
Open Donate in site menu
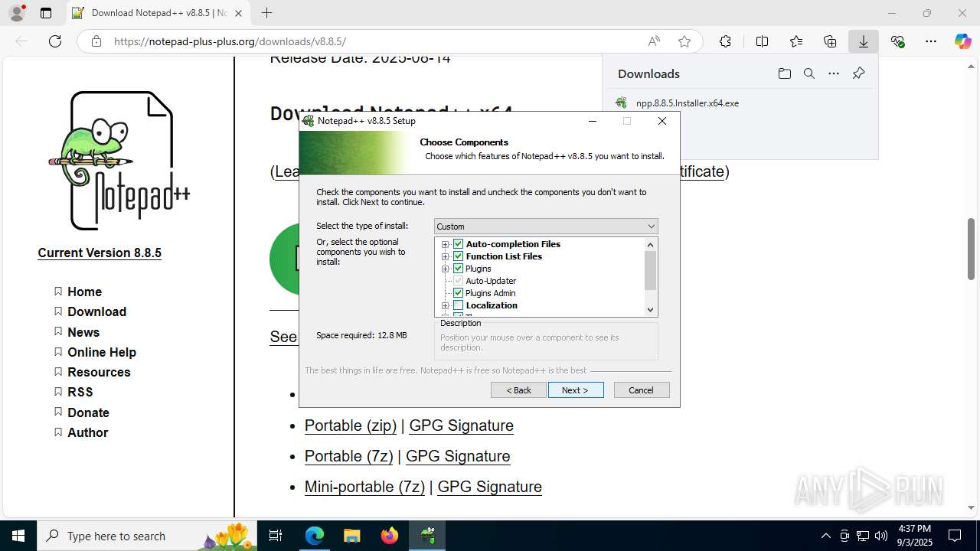[x=88, y=412]
